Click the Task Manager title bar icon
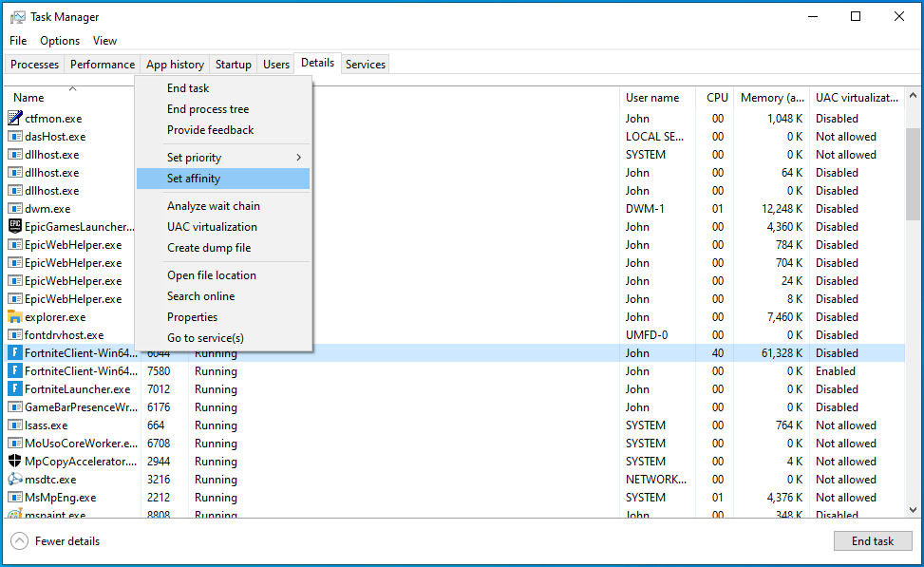The width and height of the screenshot is (924, 567). tap(18, 17)
